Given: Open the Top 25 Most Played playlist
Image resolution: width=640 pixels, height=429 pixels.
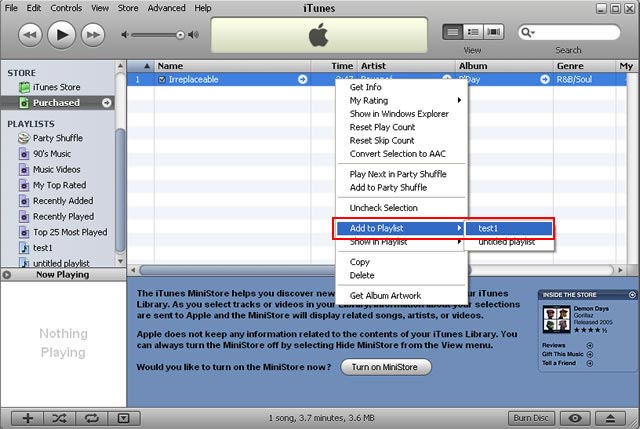Looking at the screenshot, I should pyautogui.click(x=70, y=232).
